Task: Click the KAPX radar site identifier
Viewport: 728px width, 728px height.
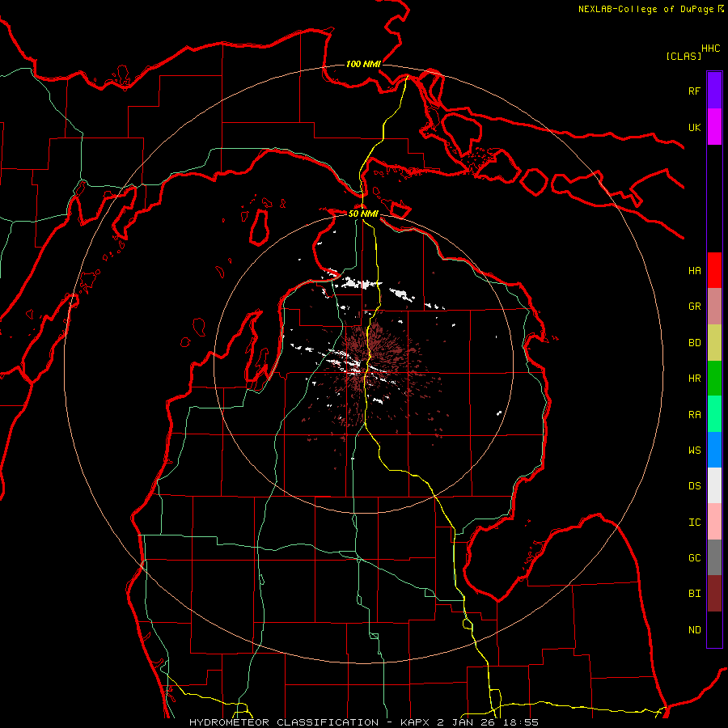Action: coord(414,722)
